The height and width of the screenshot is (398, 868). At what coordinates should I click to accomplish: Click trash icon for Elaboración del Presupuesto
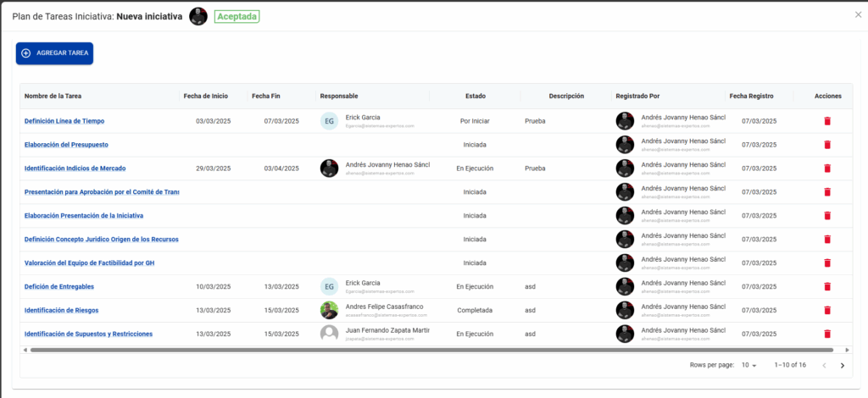(827, 145)
